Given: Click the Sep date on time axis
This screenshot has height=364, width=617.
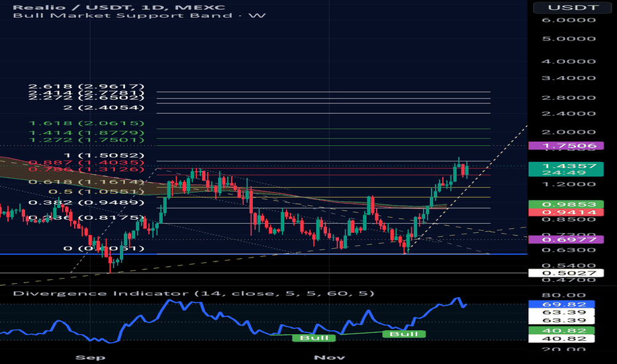Looking at the screenshot, I should (90, 357).
